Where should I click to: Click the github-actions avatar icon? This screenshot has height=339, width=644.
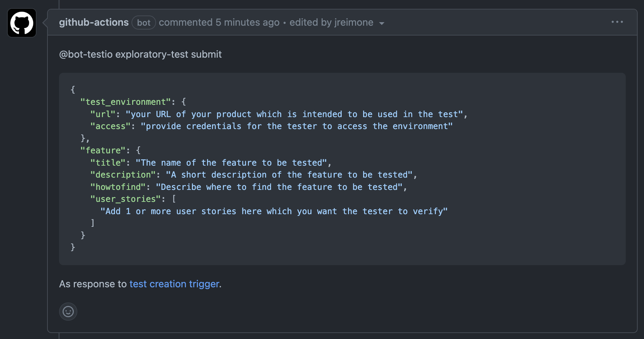coord(22,23)
